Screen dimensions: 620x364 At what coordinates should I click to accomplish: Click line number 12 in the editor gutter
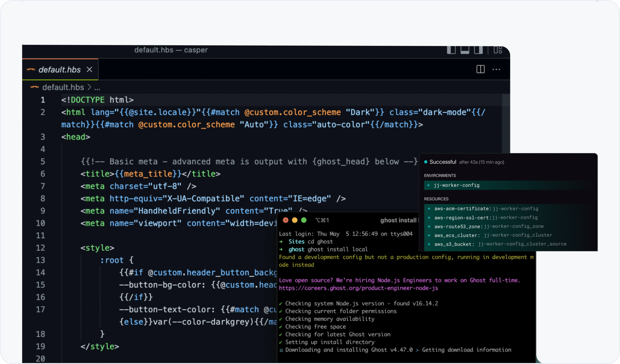(40, 248)
